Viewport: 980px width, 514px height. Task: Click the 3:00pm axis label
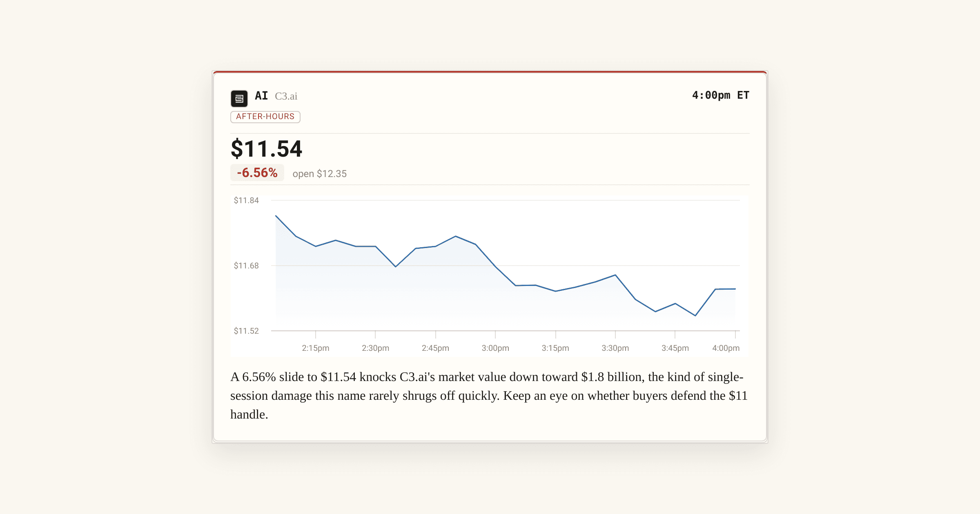pos(495,348)
